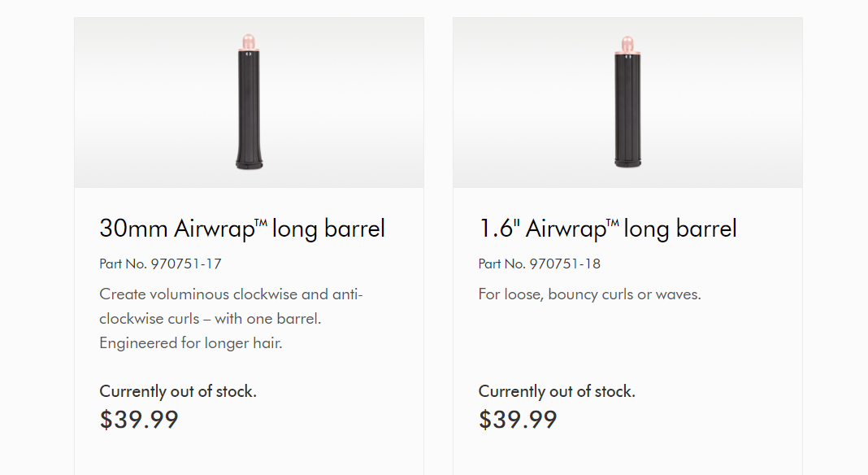
Task: Click the black base of the 30mm barrel
Action: (249, 161)
